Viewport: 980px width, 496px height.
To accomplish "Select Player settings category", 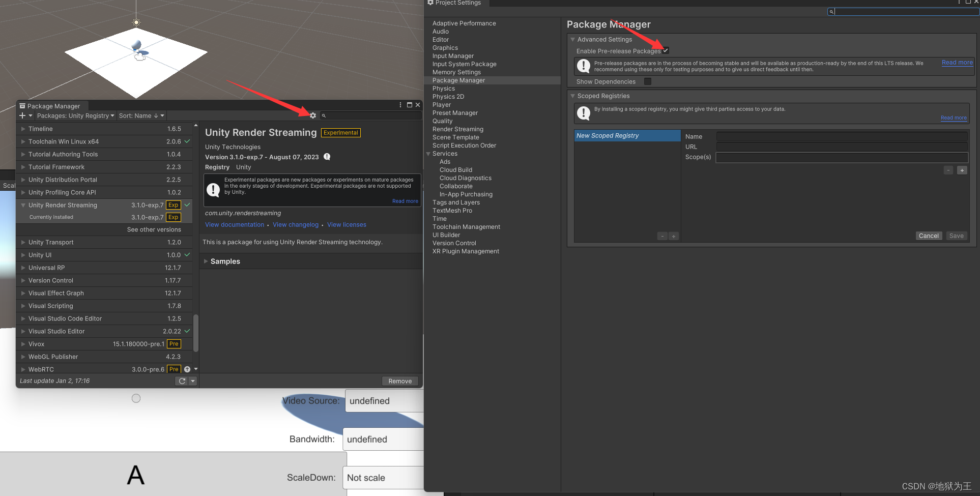I will [442, 105].
